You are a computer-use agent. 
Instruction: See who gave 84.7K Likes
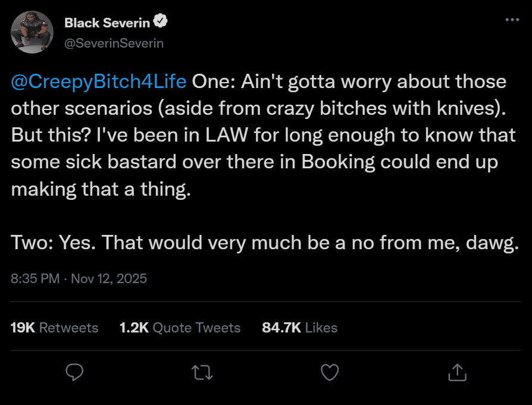coord(299,328)
